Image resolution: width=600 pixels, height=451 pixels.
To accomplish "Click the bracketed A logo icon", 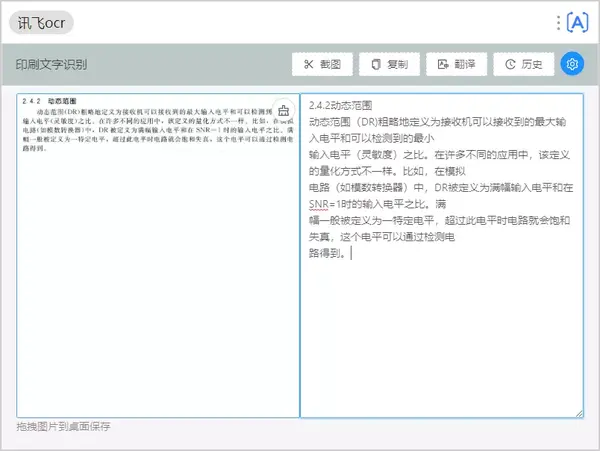I will click(577, 23).
